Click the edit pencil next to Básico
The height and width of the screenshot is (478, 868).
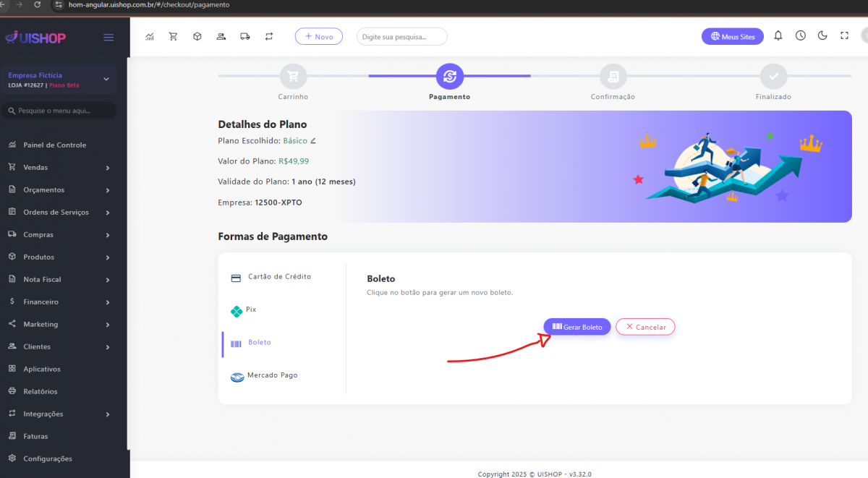(x=313, y=141)
